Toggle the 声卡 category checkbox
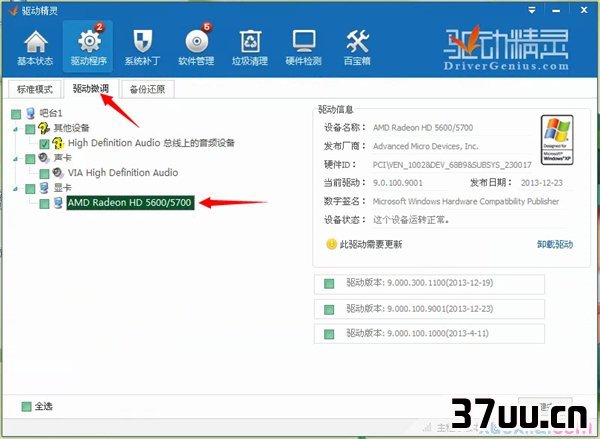600x439 pixels. tap(30, 159)
